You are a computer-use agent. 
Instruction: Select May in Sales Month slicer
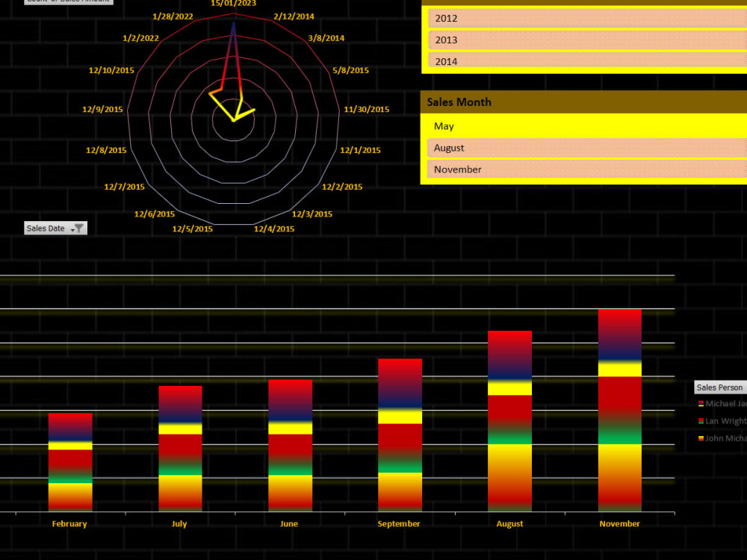coord(587,126)
